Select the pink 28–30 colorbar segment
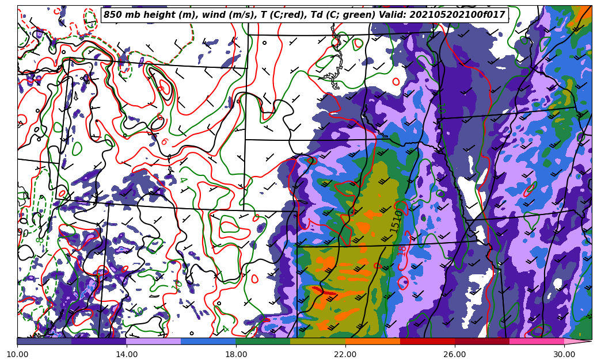597x364 pixels. (x=537, y=341)
